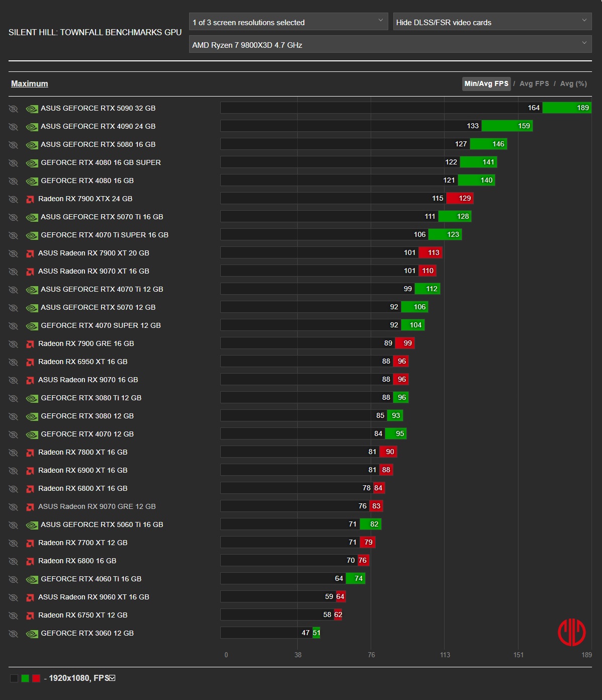Click AMD logo beside Radeon RX 7900 XTX
Image resolution: width=602 pixels, height=700 pixels.
(30, 199)
